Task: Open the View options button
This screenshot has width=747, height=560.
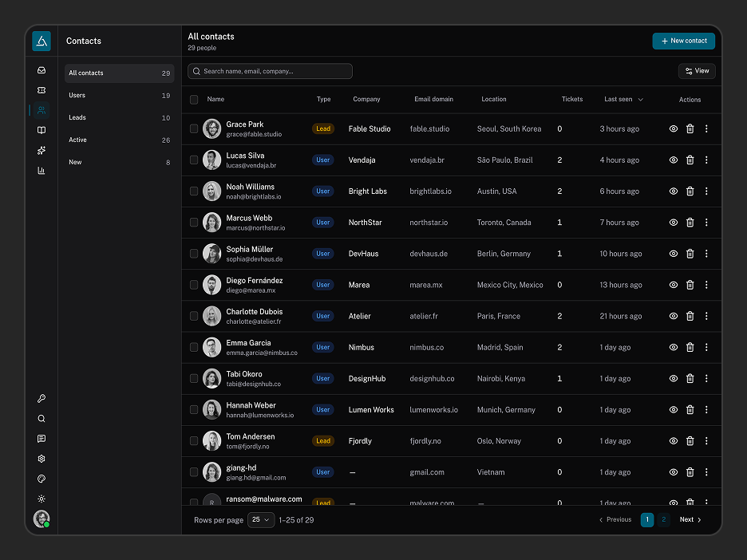Action: [x=697, y=71]
